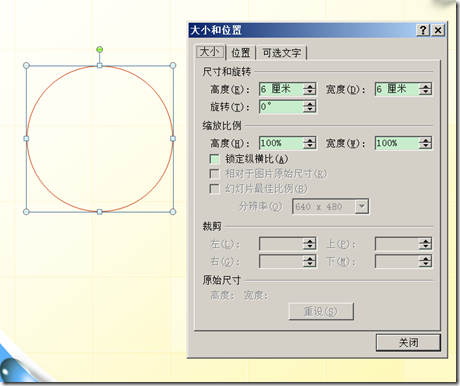This screenshot has height=386, width=460.
Task: Focus the 宽度(W) scale percentage field
Action: (397, 143)
